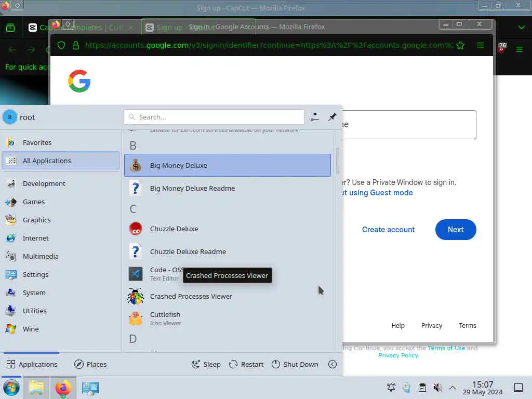This screenshot has height=399, width=532.
Task: Click the application list scrollbar
Action: click(x=338, y=161)
